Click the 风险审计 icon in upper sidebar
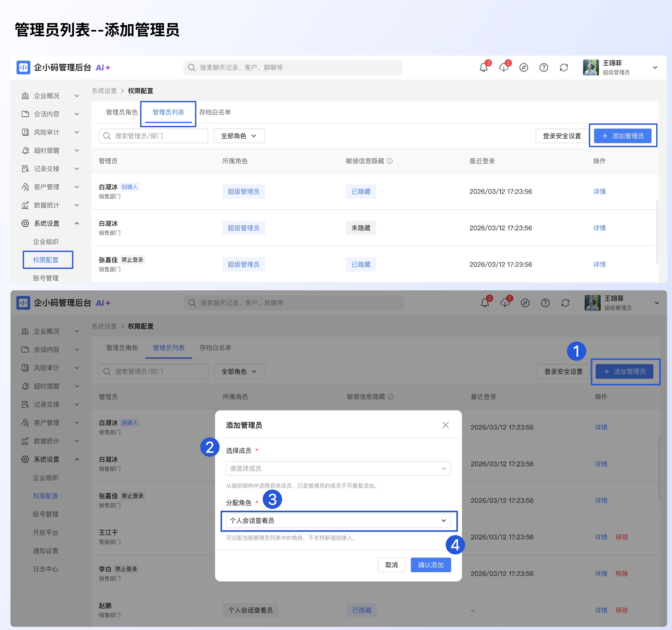The image size is (672, 630). click(25, 132)
